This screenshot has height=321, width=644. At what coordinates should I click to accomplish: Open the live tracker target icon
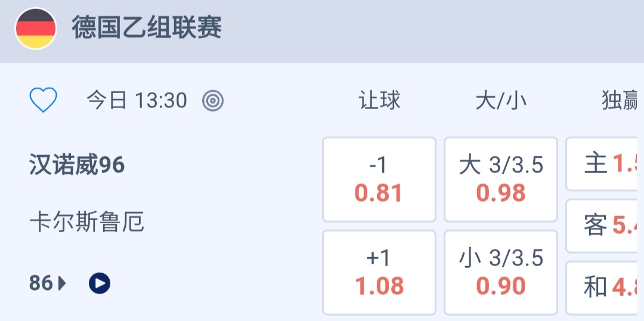(213, 101)
